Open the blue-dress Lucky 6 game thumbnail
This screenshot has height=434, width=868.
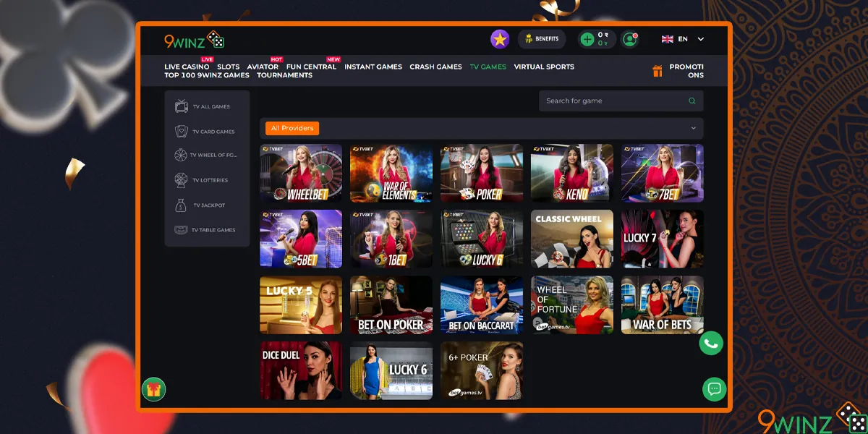[x=391, y=370]
